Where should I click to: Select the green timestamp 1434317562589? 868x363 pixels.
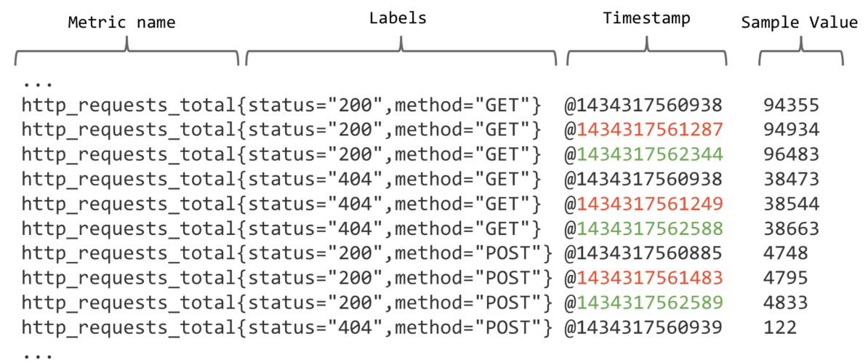tap(650, 303)
